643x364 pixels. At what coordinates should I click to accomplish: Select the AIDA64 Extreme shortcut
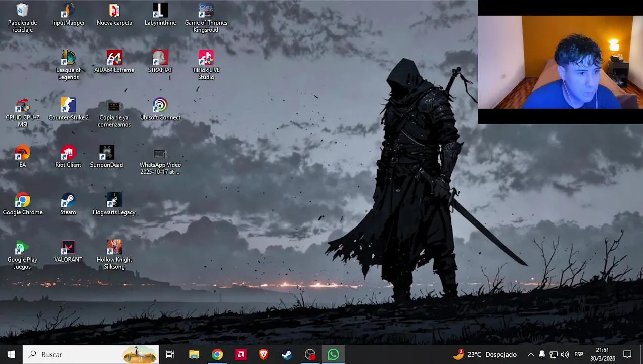coord(114,62)
